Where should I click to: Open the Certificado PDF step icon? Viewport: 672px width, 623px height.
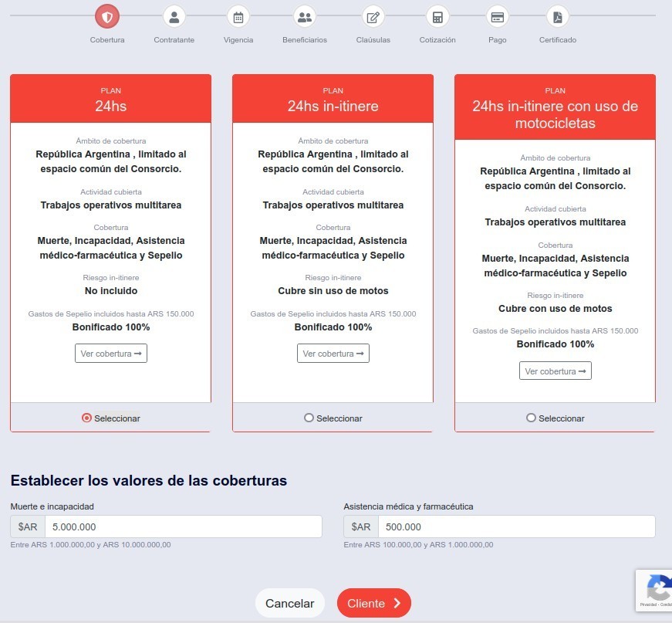(558, 16)
